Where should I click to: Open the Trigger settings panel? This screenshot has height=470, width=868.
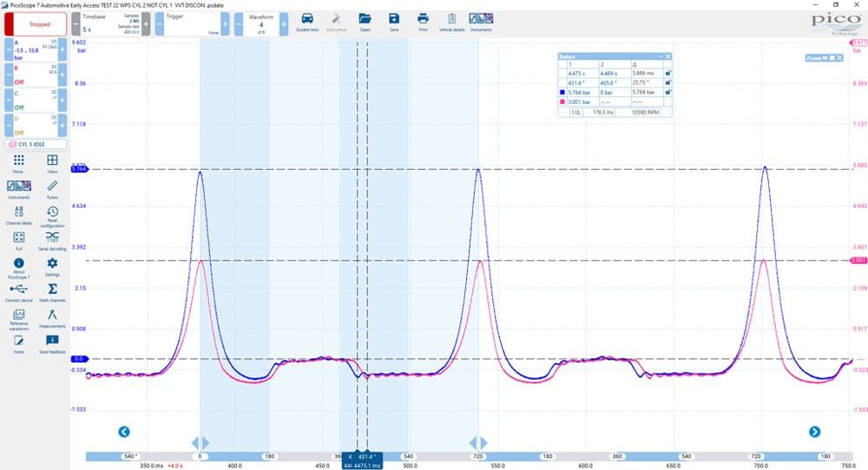tap(192, 24)
